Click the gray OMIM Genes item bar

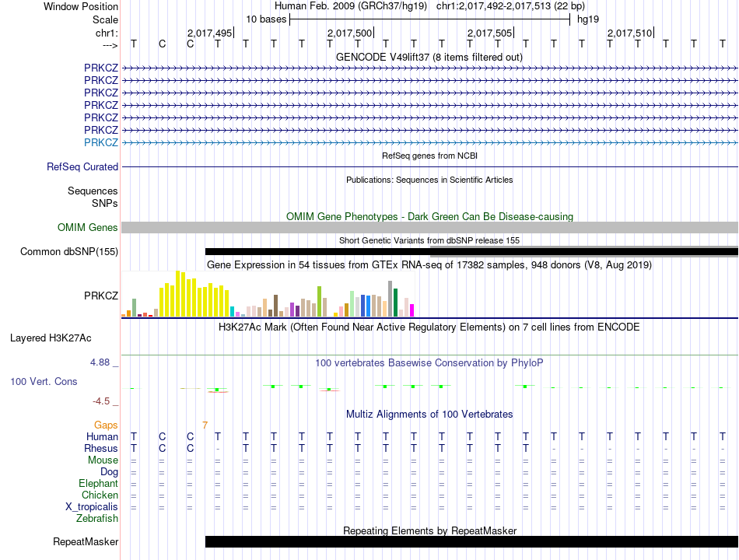coord(429,228)
